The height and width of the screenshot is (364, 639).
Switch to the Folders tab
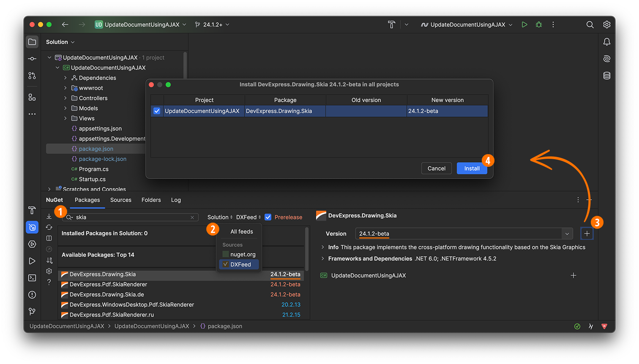151,200
